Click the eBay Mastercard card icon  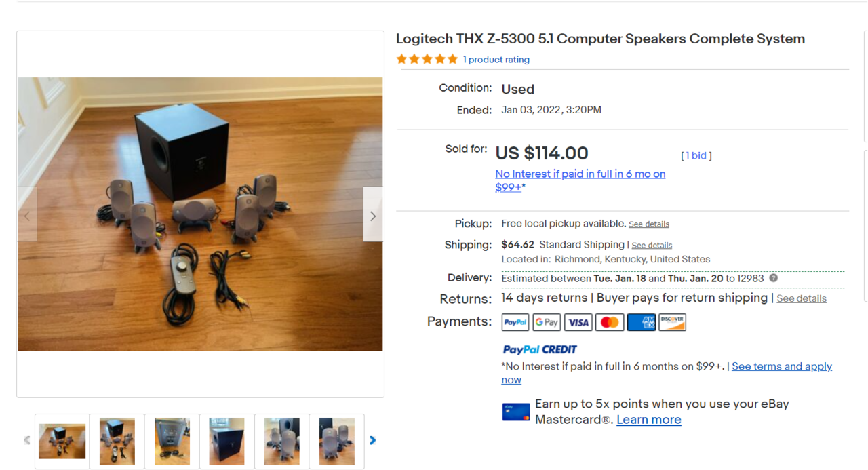tap(516, 412)
